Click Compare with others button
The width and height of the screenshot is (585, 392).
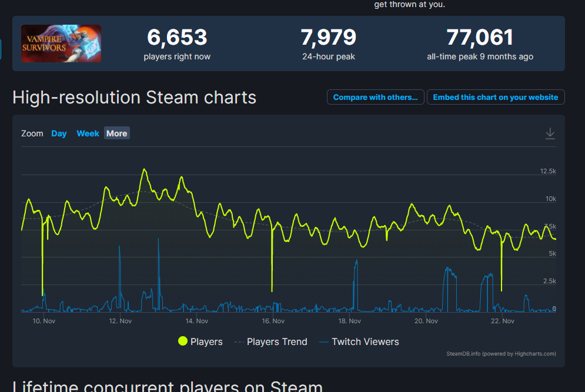click(375, 98)
